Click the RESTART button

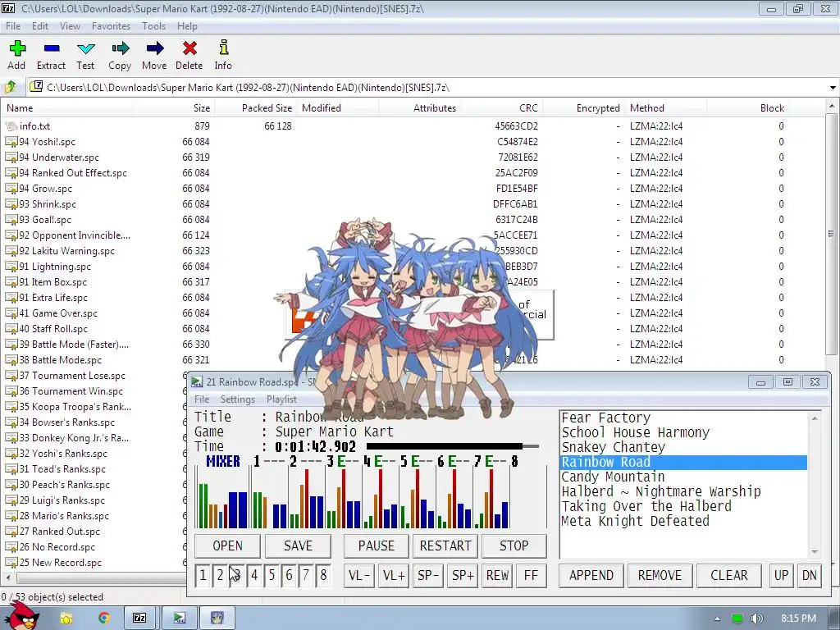(x=445, y=546)
